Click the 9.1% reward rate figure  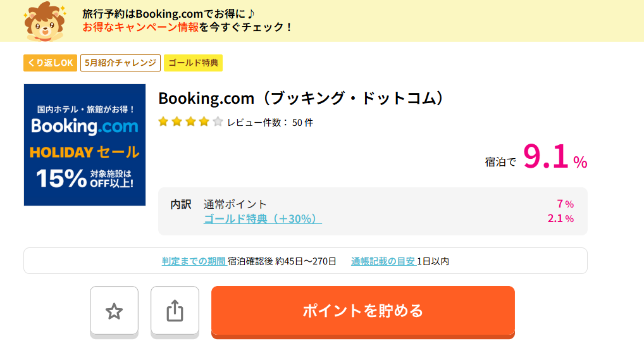[555, 157]
